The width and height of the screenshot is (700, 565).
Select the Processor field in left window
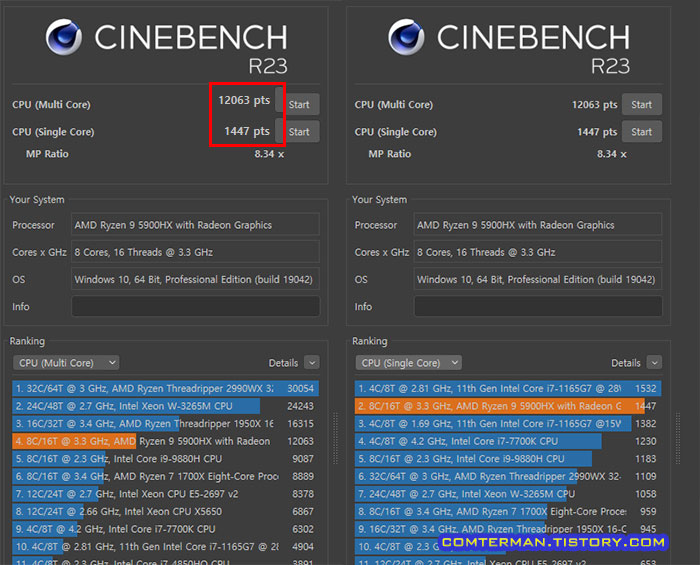pyautogui.click(x=196, y=225)
